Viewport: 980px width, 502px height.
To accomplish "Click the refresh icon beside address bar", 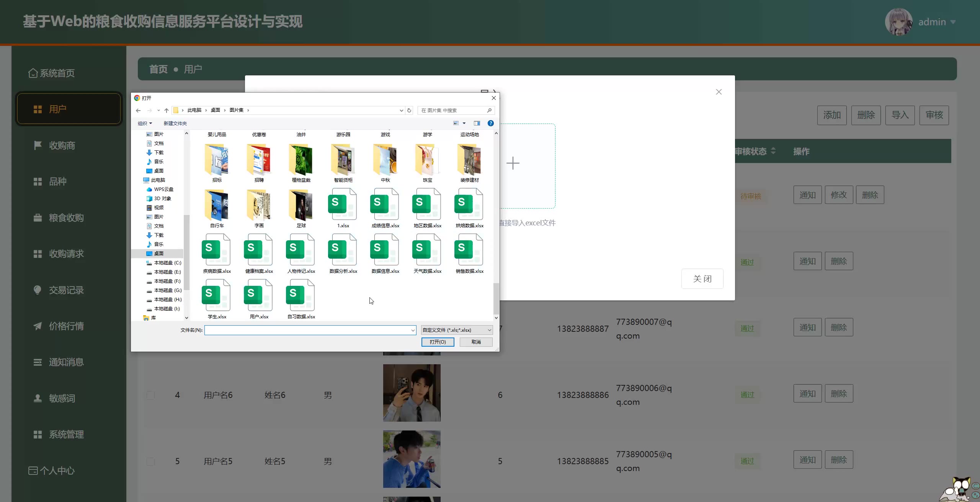I will tap(409, 110).
